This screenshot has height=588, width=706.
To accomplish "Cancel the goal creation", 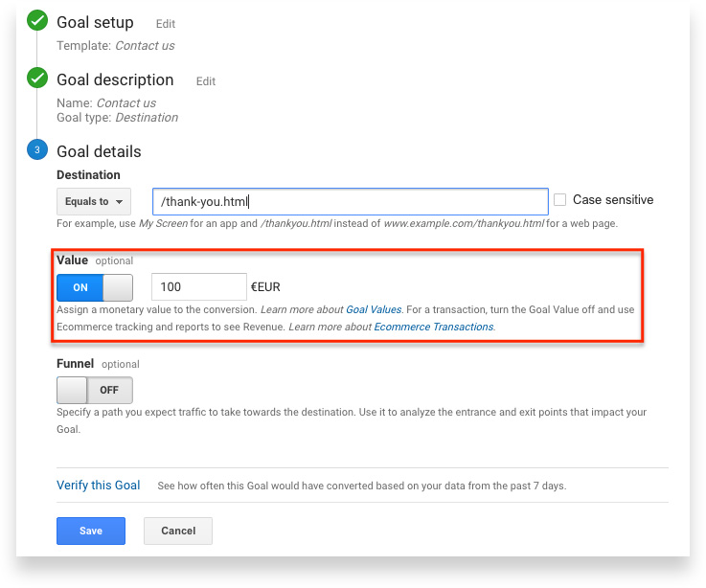I will (x=178, y=531).
